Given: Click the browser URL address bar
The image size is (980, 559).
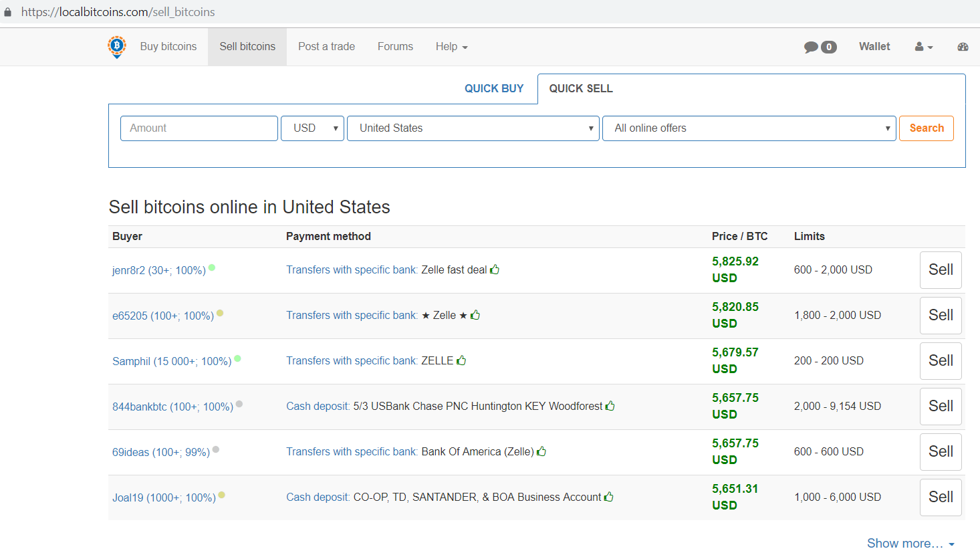Looking at the screenshot, I should 118,12.
